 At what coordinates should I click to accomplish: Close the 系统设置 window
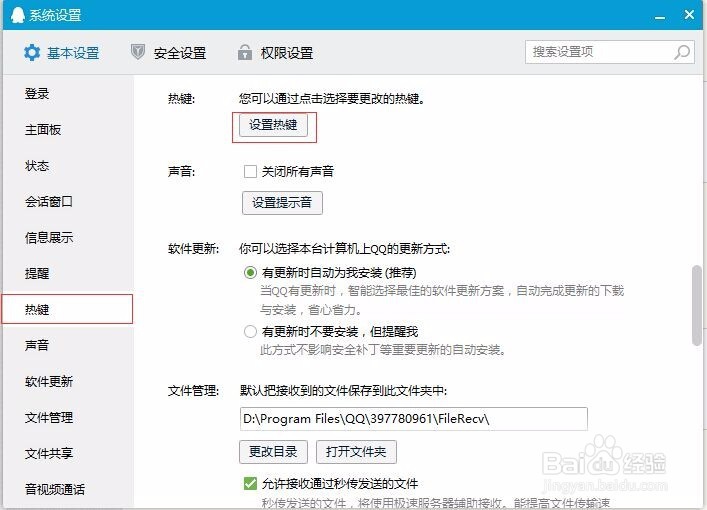(689, 14)
